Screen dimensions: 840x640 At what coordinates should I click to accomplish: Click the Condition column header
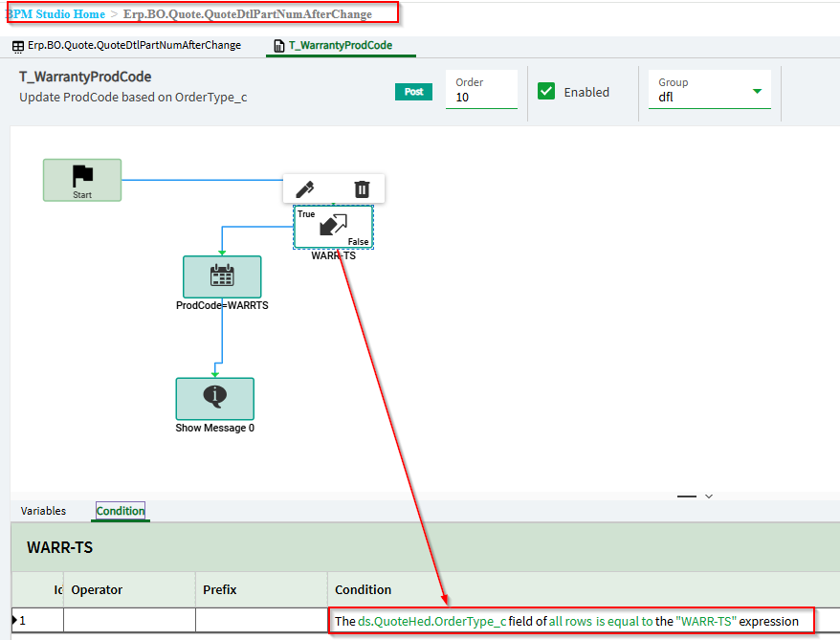tap(584, 589)
